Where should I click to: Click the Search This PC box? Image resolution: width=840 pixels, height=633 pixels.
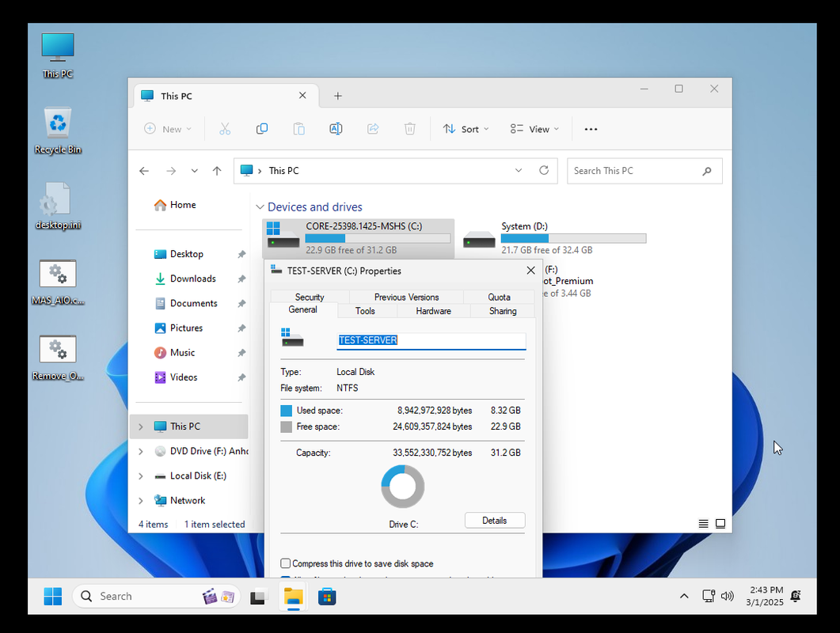click(x=644, y=171)
